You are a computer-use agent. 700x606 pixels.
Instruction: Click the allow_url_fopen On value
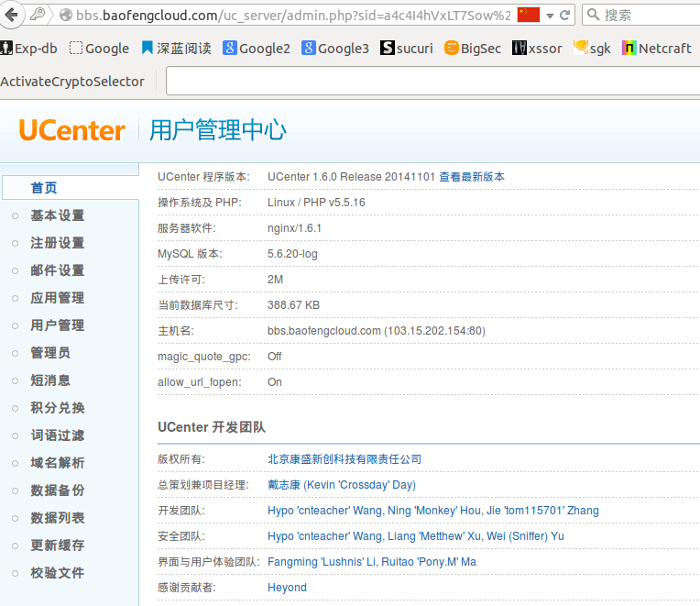(x=275, y=382)
